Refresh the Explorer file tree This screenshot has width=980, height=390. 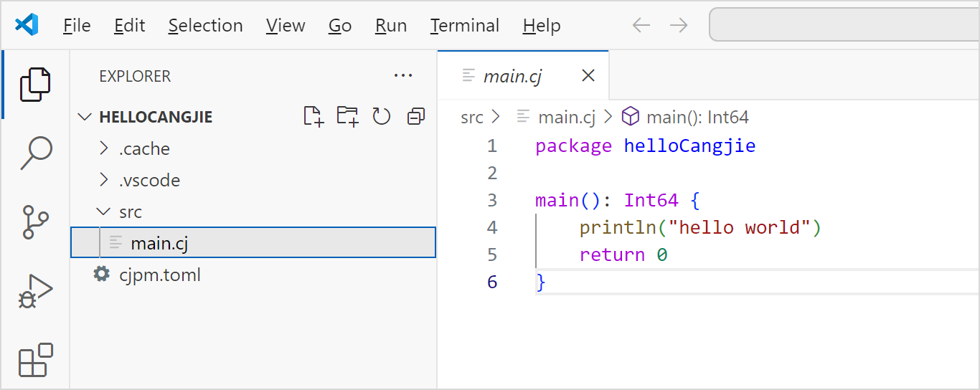point(382,117)
